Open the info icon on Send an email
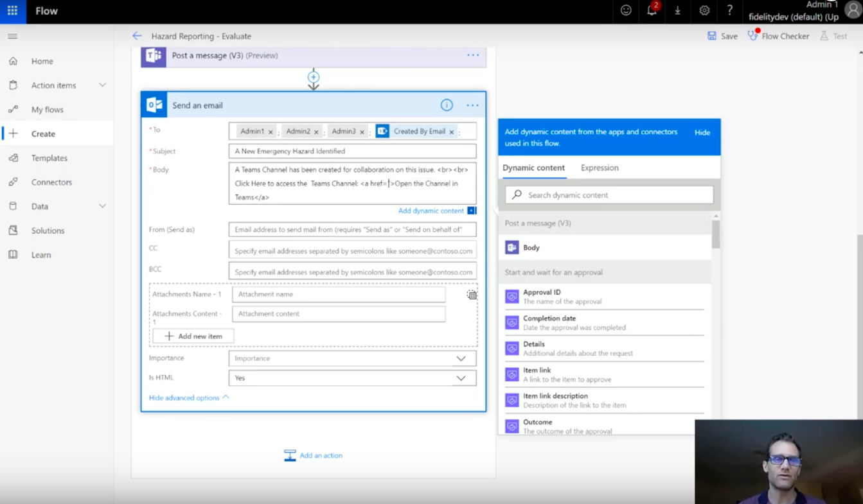Image resolution: width=863 pixels, height=504 pixels. click(x=447, y=105)
